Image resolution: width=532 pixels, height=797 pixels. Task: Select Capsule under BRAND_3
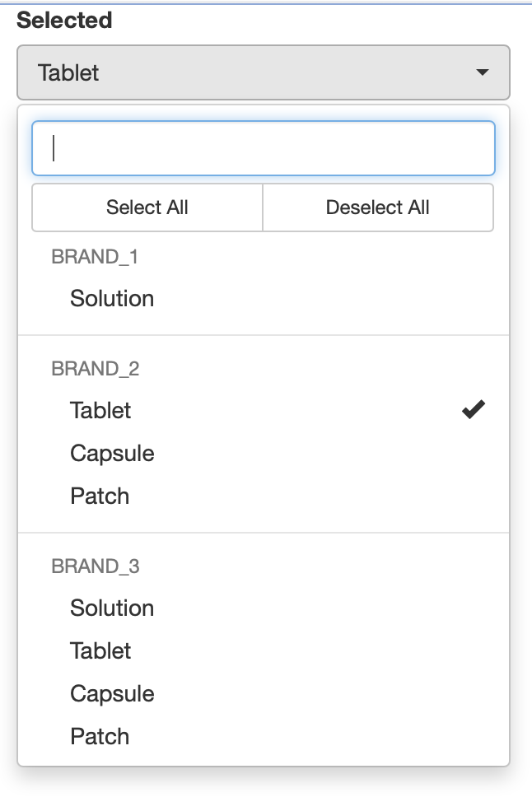[x=111, y=693]
